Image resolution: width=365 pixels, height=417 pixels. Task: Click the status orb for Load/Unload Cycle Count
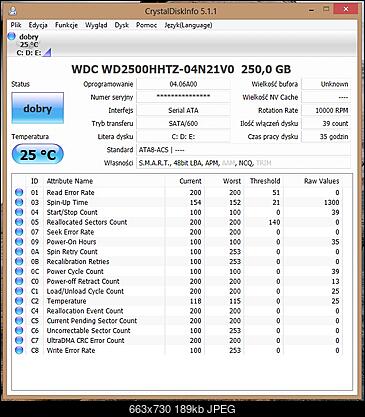[19, 291]
